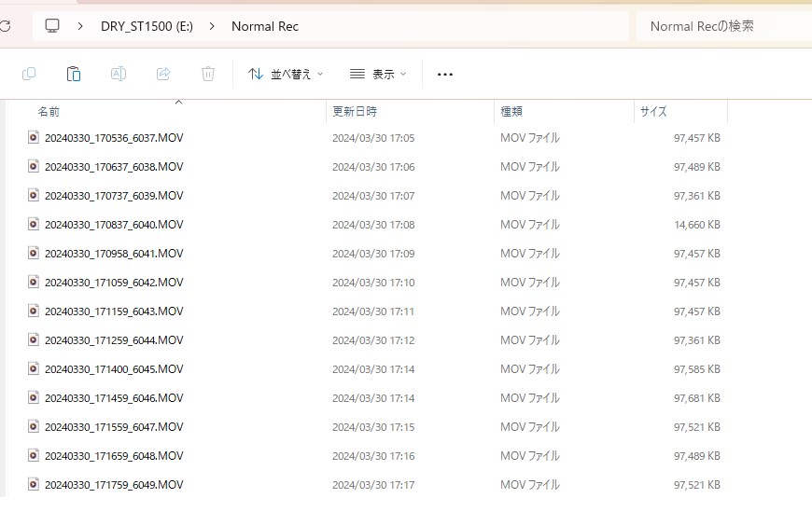
Task: Sort by the 名前 column header
Action: 49,111
